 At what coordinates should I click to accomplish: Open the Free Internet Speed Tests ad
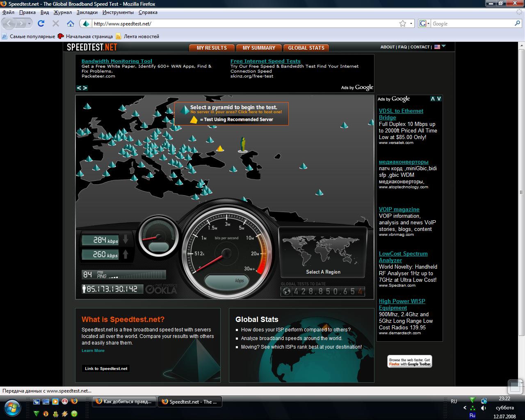[265, 61]
